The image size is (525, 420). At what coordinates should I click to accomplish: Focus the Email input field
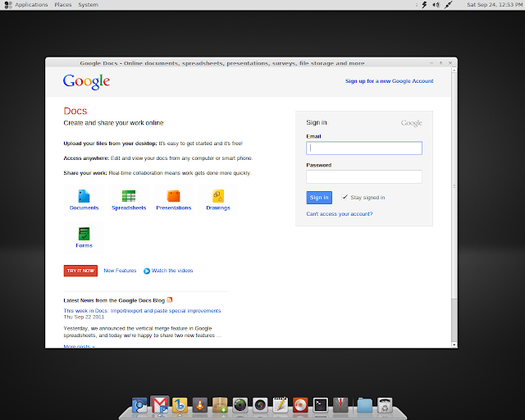click(x=364, y=148)
